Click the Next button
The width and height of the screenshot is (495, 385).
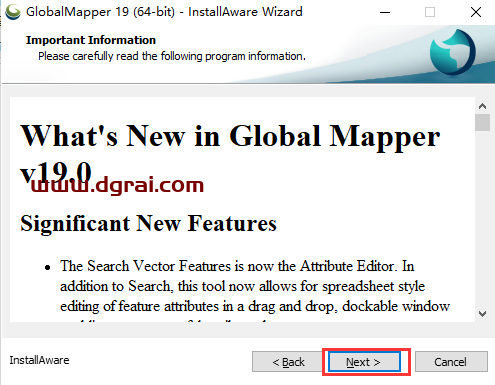(364, 362)
